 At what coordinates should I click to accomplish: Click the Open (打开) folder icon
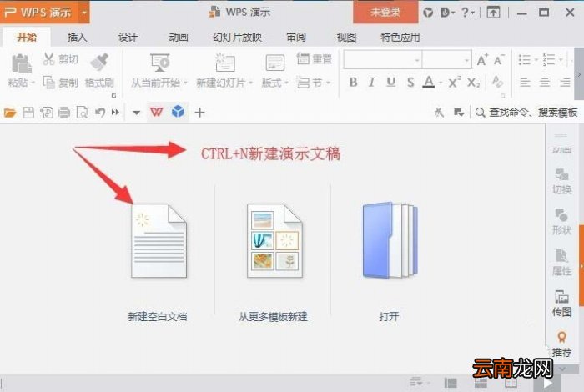coord(390,240)
